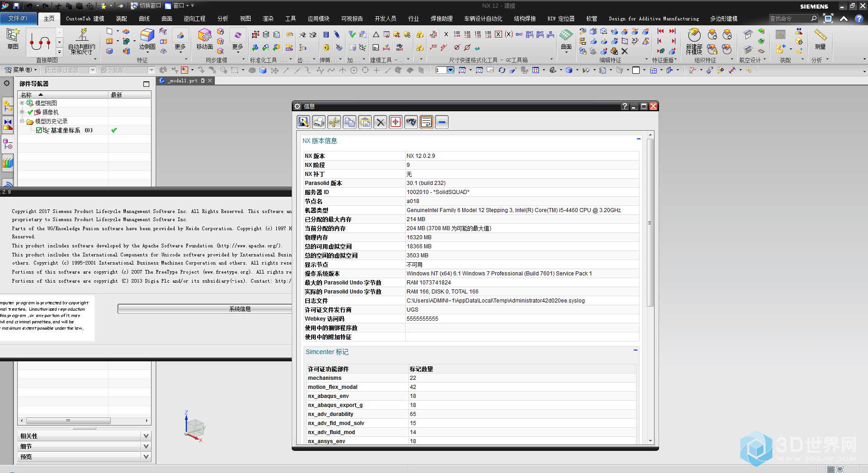868x473 pixels.
Task: Click the mechanisms row in Simcenter table
Action: point(471,378)
